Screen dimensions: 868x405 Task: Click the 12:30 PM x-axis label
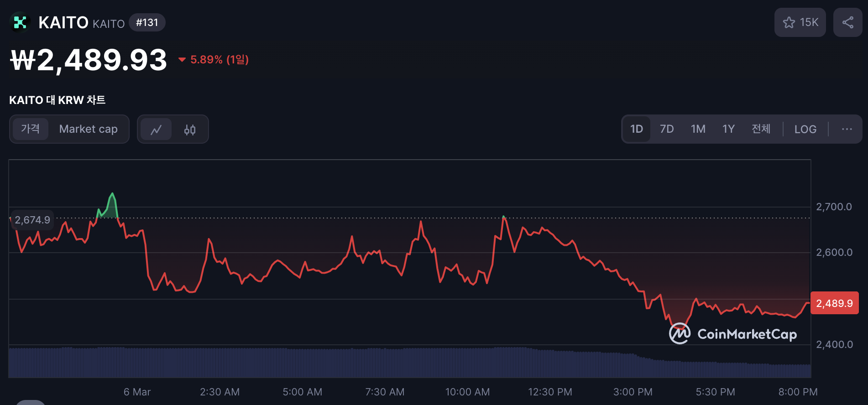click(550, 392)
